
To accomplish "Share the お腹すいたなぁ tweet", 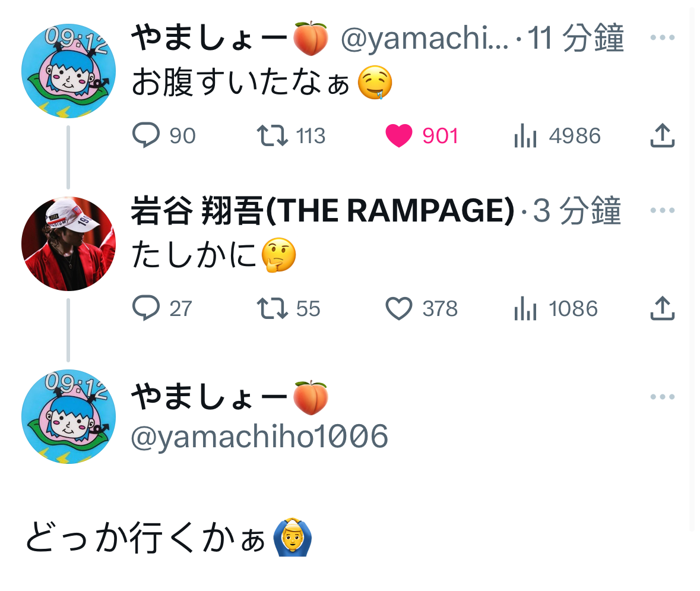I will 662,135.
